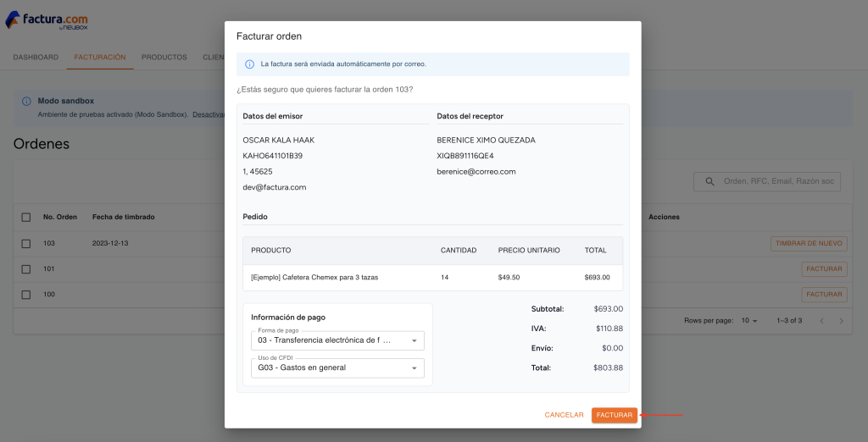This screenshot has height=442, width=868.
Task: Click email berenice@correo.com
Action: (476, 172)
